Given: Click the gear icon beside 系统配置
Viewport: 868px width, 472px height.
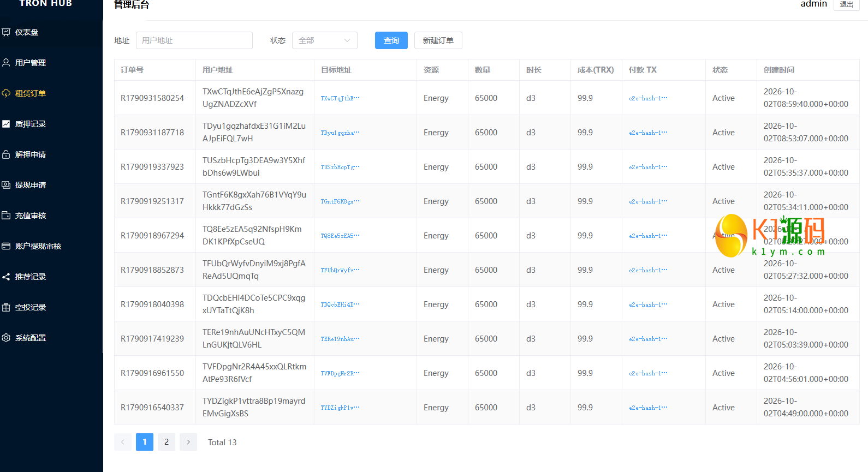Looking at the screenshot, I should pyautogui.click(x=6, y=338).
